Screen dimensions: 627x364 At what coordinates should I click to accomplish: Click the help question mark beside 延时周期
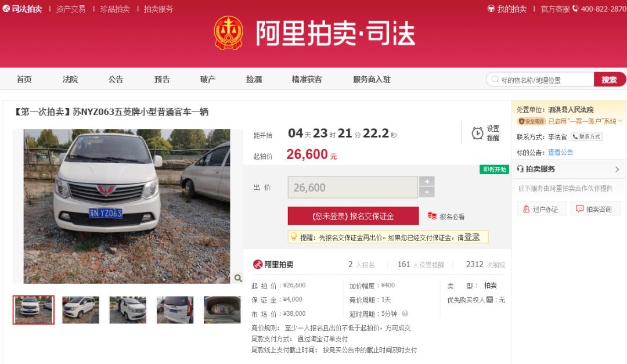tap(405, 313)
